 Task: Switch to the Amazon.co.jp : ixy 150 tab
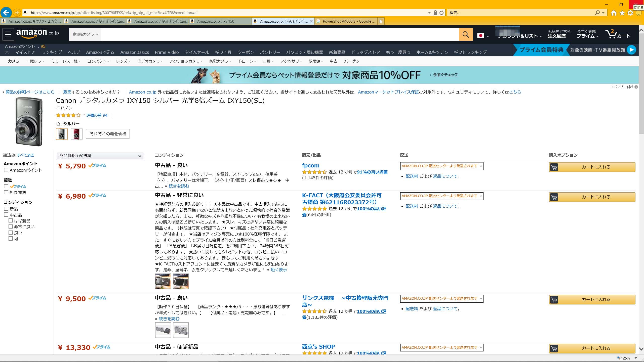coord(220,21)
